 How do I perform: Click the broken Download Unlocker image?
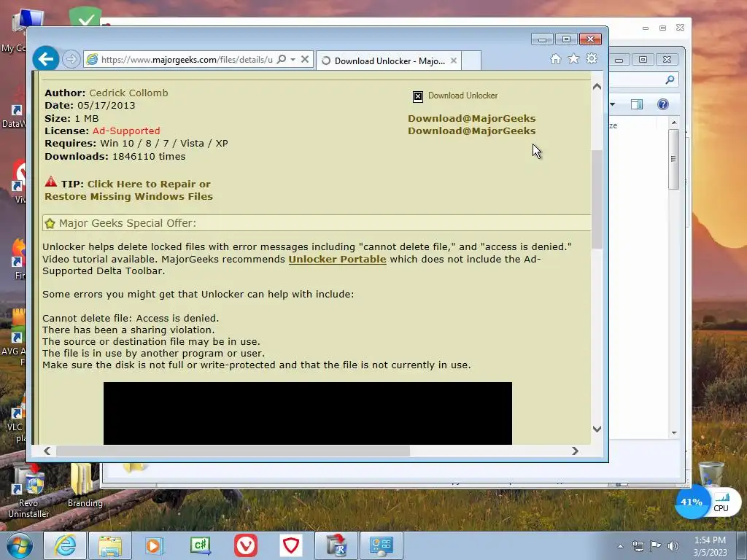click(x=418, y=97)
